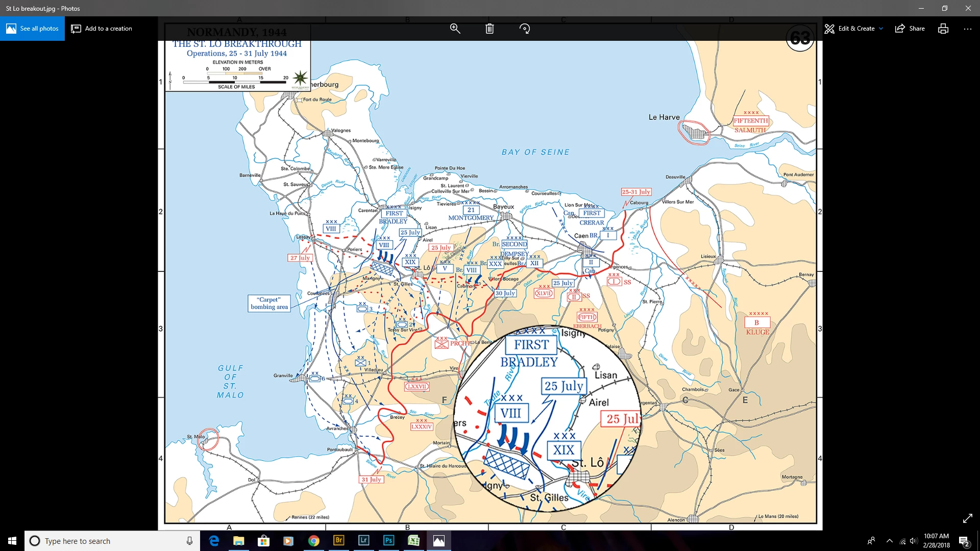
Task: Rotate the image with rotate icon
Action: [x=525, y=29]
